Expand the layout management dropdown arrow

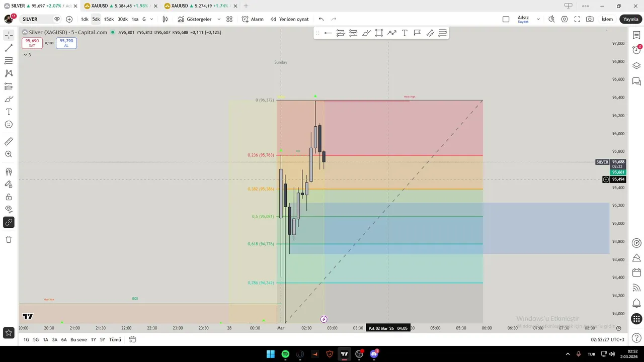pos(538,19)
